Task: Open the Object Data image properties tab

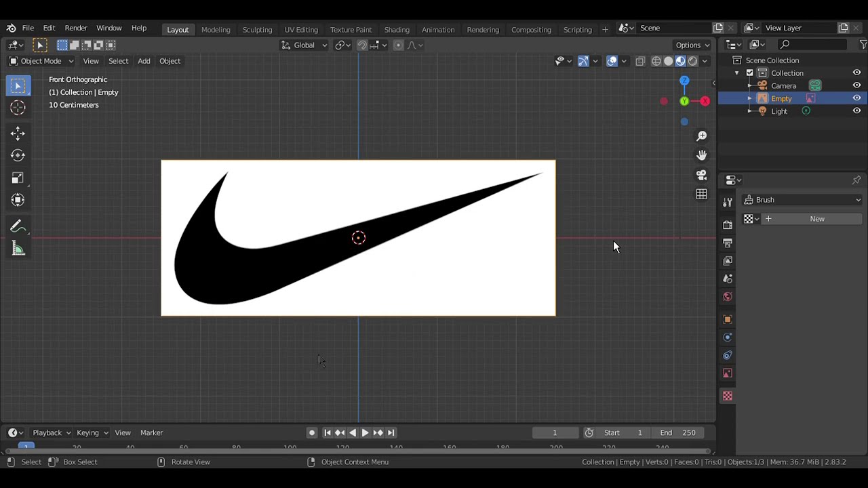Action: click(x=728, y=373)
